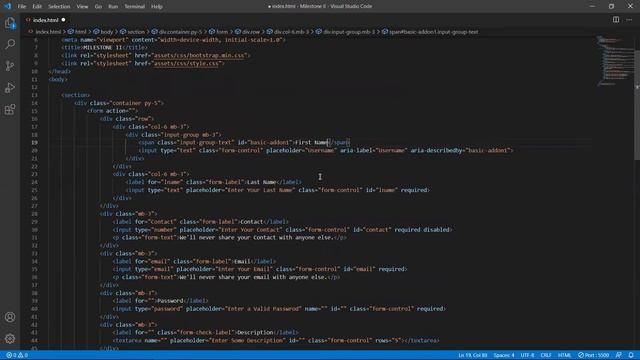This screenshot has height=360, width=640.
Task: Open the Help menu
Action: point(157,7)
